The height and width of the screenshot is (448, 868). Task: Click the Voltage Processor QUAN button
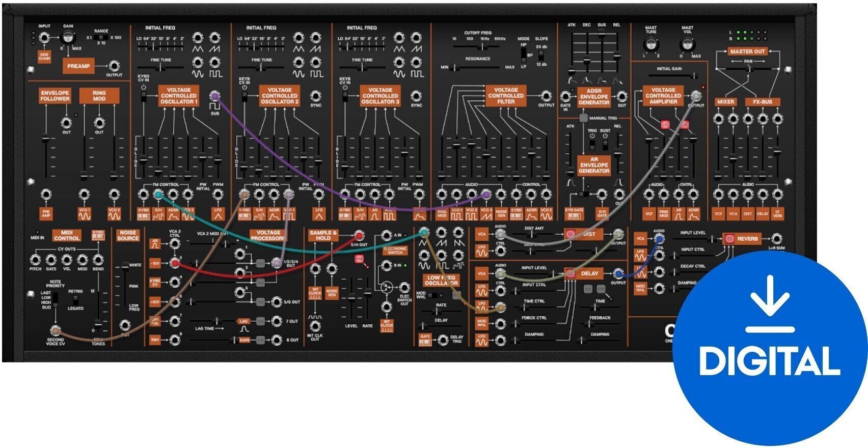coord(244,340)
